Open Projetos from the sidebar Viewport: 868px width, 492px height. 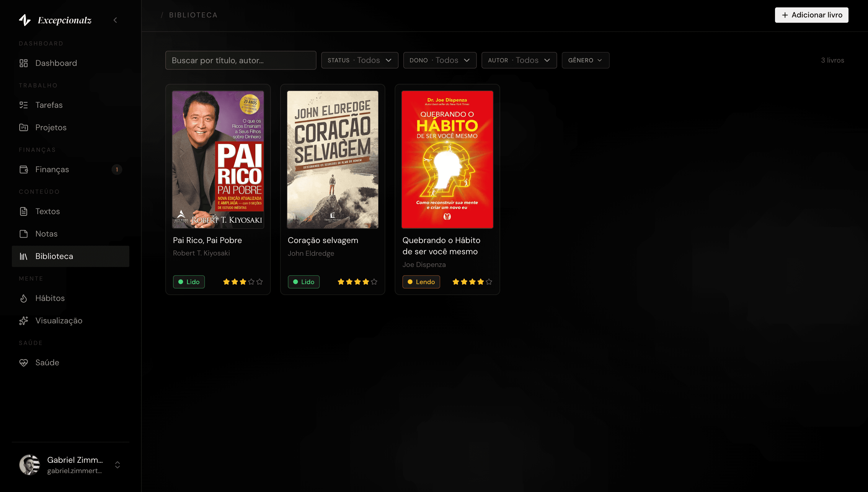71,127
